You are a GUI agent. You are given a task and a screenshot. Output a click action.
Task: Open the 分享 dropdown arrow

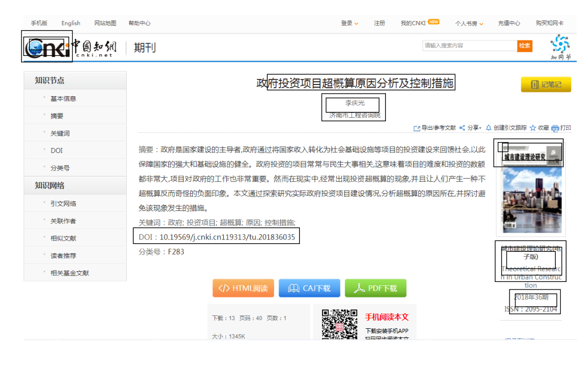[480, 128]
